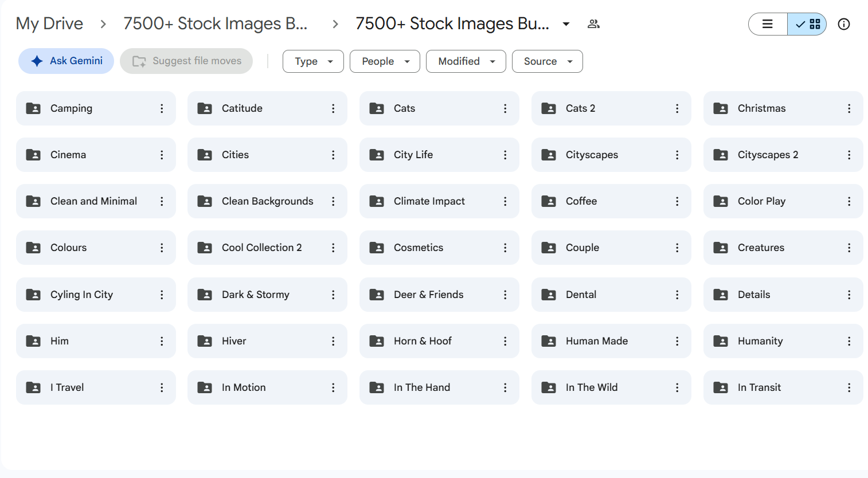Open the People filter dropdown
Screen dimensions: 868x478
point(385,61)
